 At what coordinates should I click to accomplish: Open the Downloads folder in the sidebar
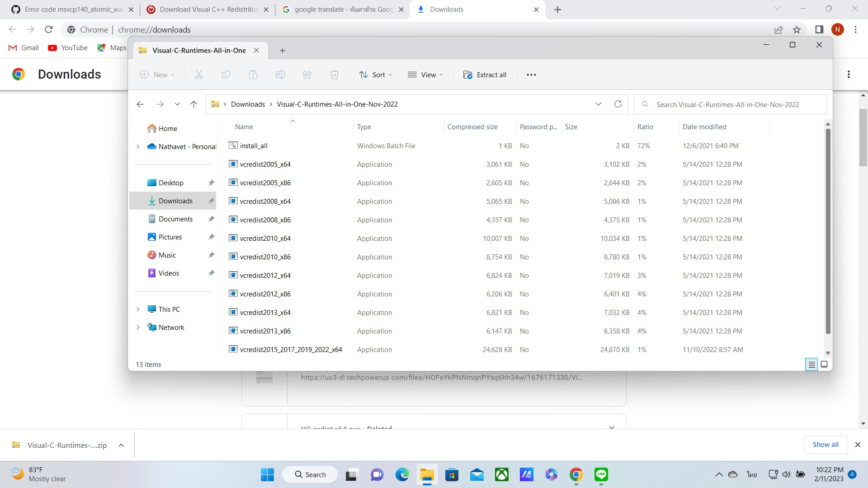coord(175,201)
